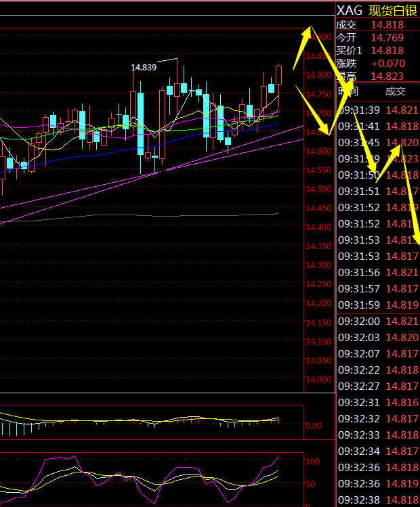Select the 09:32:34 tick row

tap(378, 451)
